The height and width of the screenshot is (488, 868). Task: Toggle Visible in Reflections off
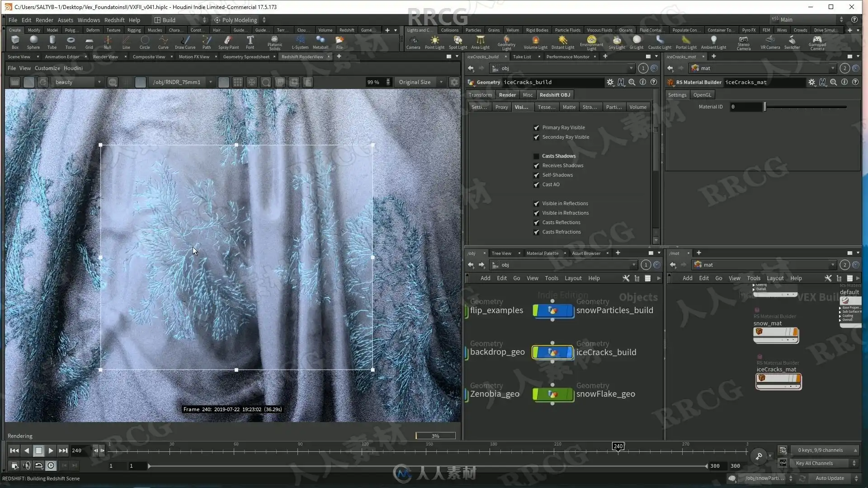tap(536, 204)
